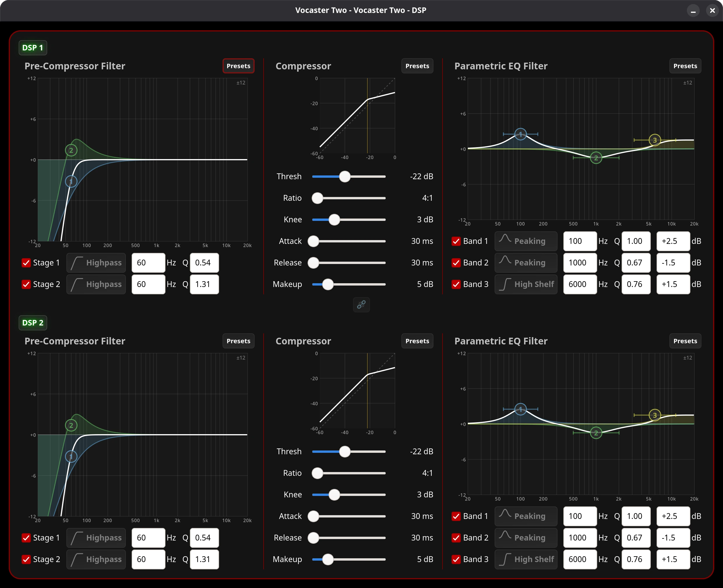Open DSP 2 Band 1 Peaking type dropdown
723x588 pixels.
526,516
